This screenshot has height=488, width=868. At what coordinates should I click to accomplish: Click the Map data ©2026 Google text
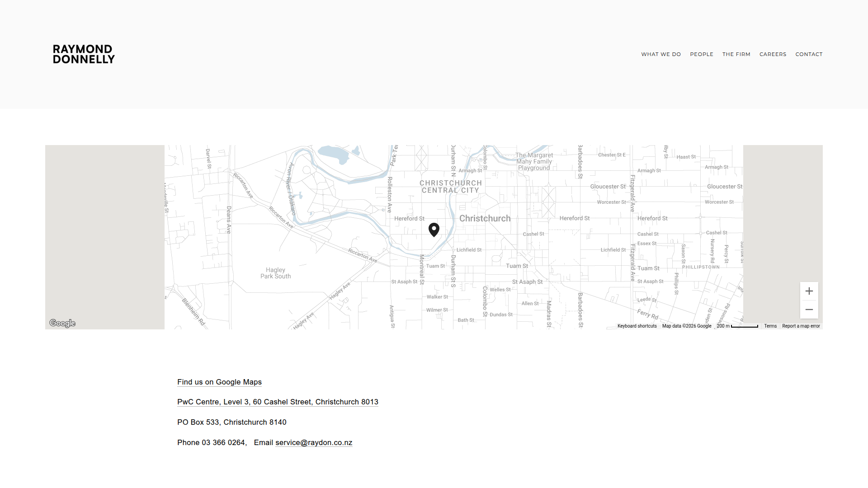pos(687,326)
